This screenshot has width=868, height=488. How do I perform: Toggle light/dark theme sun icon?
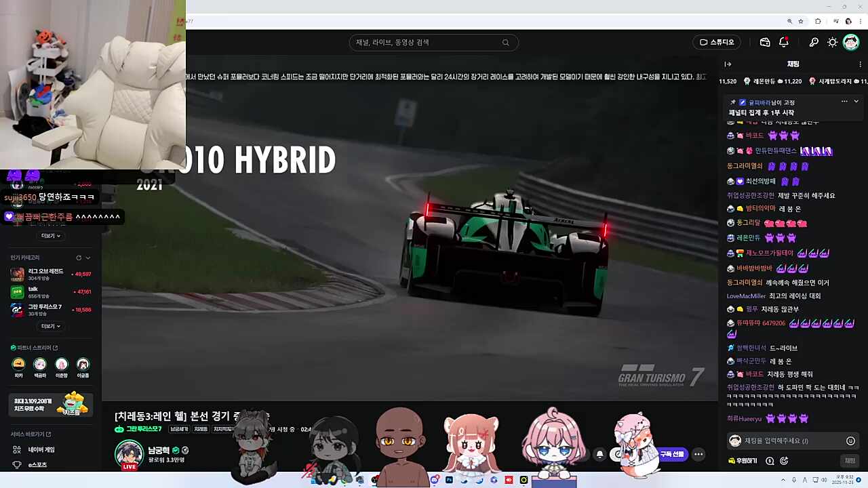832,42
